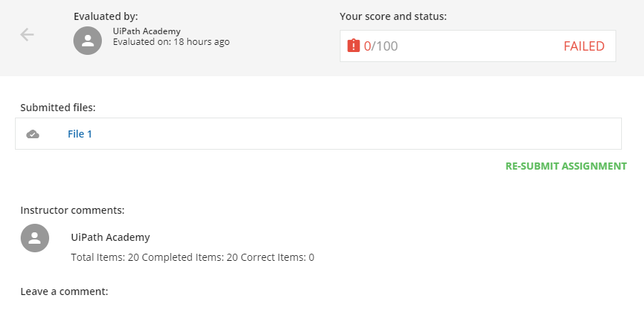
Task: Click the red failed alert icon
Action: (354, 46)
